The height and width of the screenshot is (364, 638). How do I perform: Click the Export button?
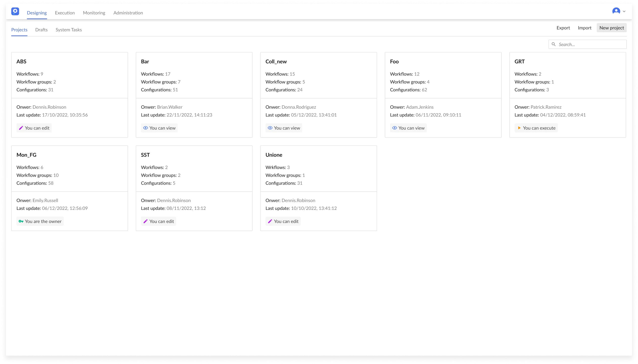pos(563,28)
